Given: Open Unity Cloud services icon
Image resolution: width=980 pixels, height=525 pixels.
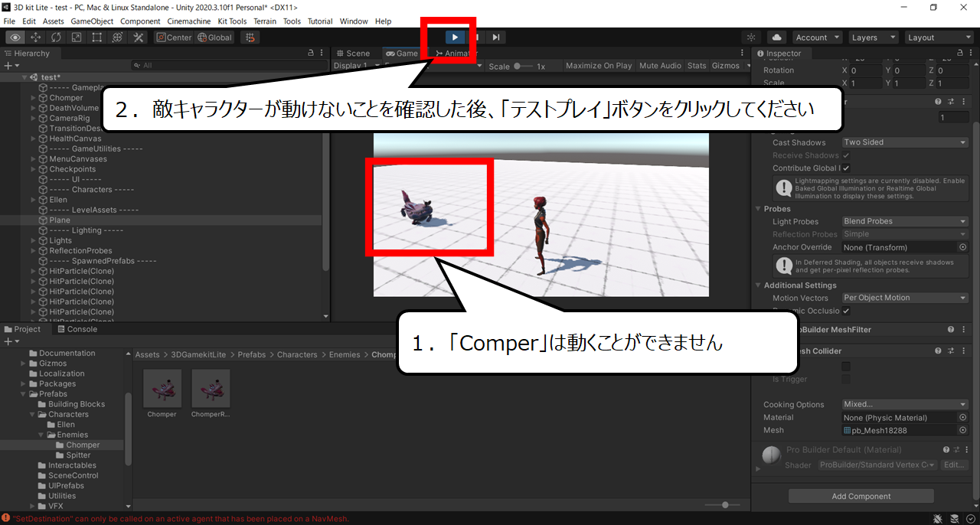Looking at the screenshot, I should coord(776,37).
